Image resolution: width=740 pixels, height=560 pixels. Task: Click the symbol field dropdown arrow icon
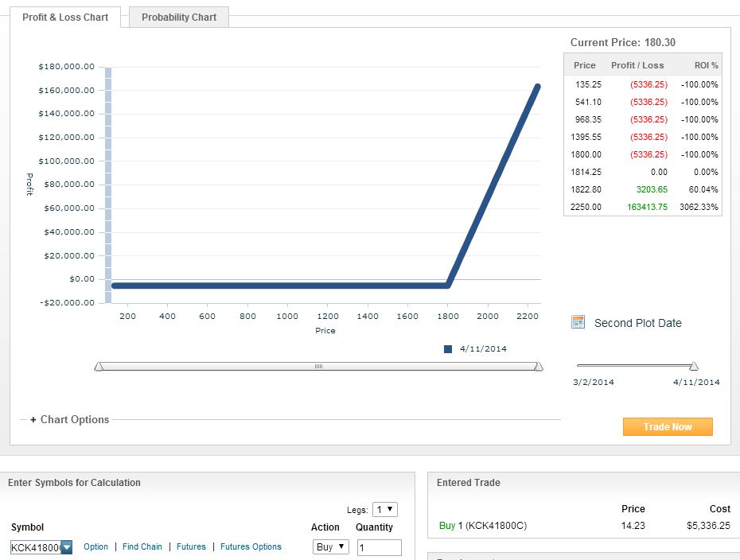coord(67,547)
